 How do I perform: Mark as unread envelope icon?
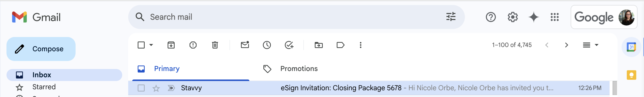click(245, 45)
